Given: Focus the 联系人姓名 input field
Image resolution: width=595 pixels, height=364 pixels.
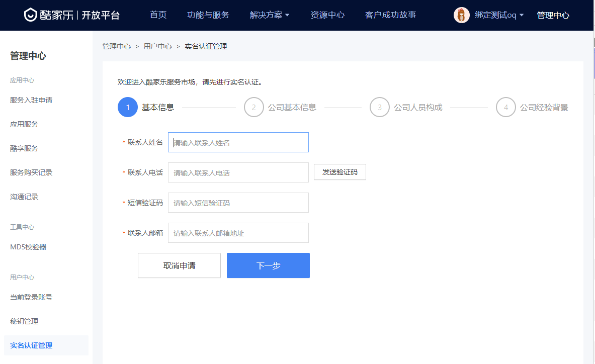Looking at the screenshot, I should (238, 142).
